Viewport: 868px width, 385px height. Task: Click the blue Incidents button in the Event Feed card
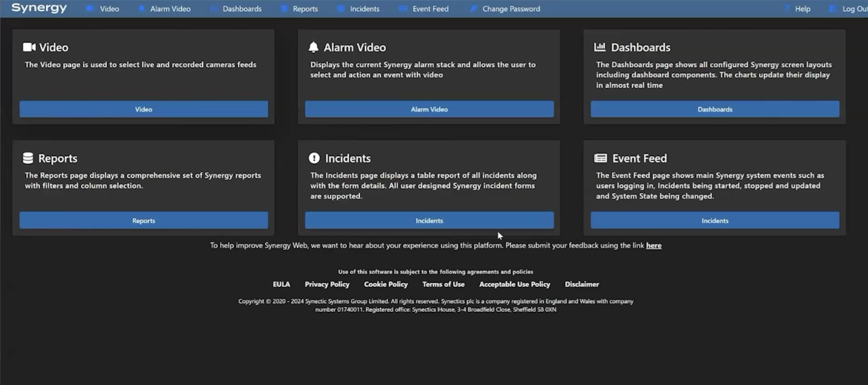(x=715, y=220)
